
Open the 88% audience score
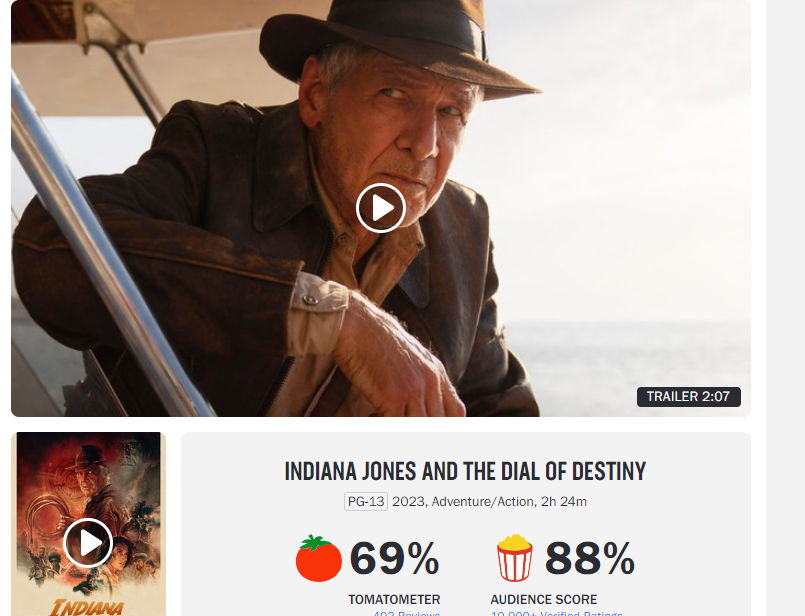pos(590,559)
